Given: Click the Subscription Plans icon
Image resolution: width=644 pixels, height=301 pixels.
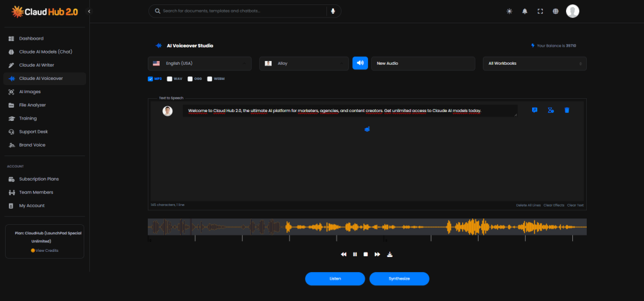Looking at the screenshot, I should coord(11,179).
